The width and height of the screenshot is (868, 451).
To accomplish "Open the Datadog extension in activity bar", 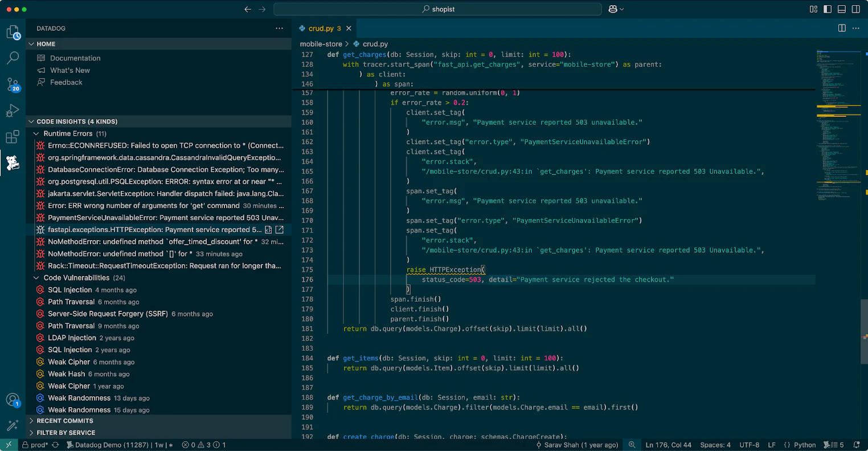I will point(13,163).
